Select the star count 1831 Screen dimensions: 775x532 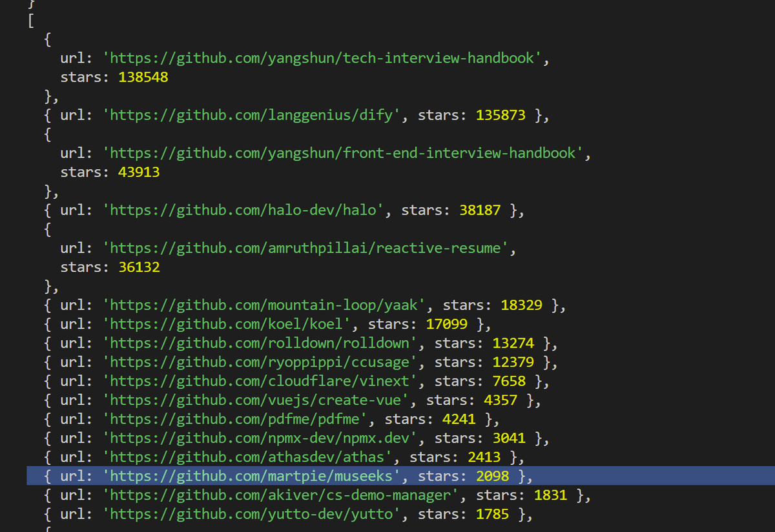pos(550,495)
